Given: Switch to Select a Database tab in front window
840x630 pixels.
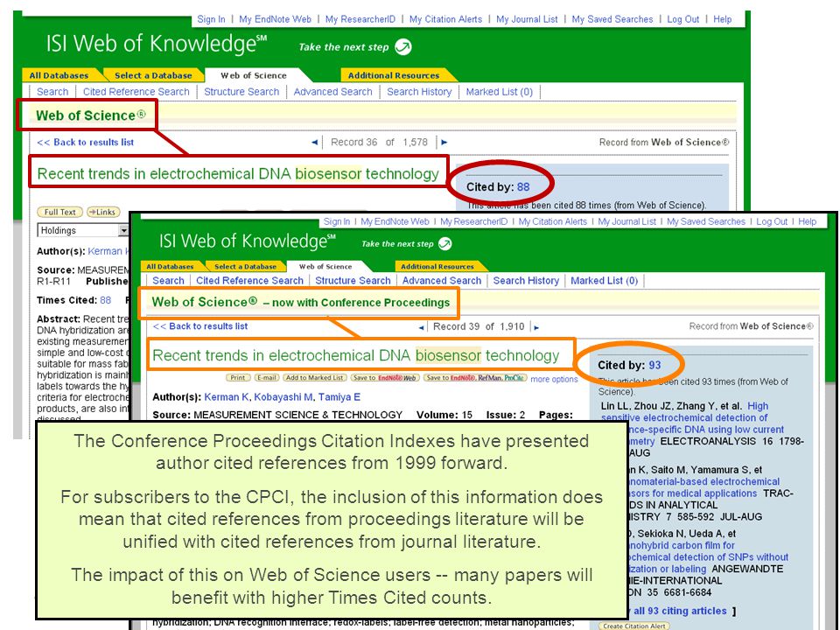Looking at the screenshot, I should (245, 266).
